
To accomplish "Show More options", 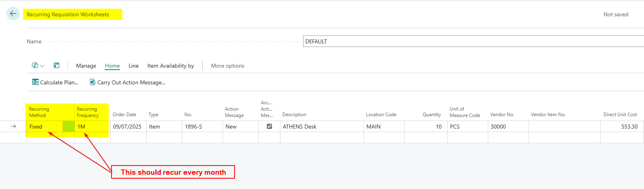I will pos(227,66).
